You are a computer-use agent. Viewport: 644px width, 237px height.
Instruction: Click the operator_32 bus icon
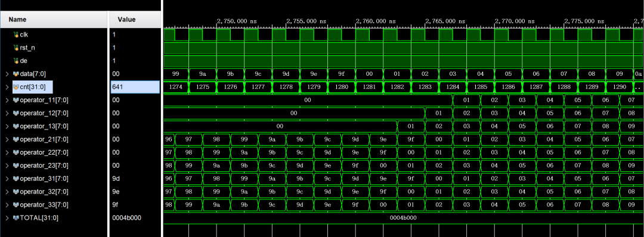[16, 192]
